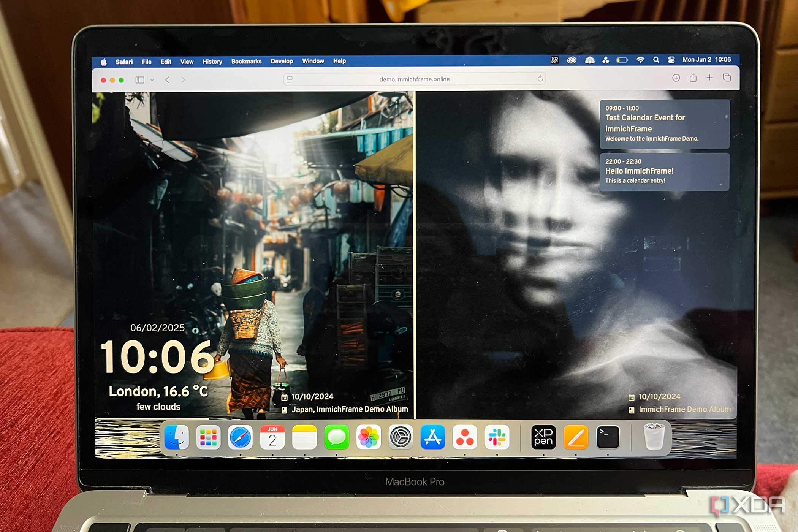Open the Safari downloads icon

676,78
